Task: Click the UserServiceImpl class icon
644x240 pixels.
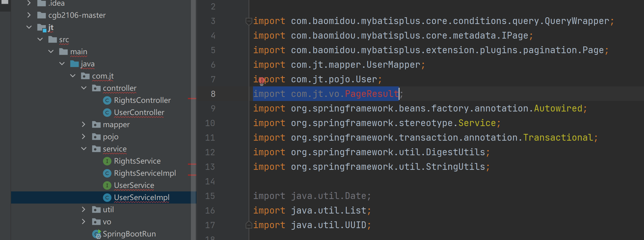Action: [107, 198]
